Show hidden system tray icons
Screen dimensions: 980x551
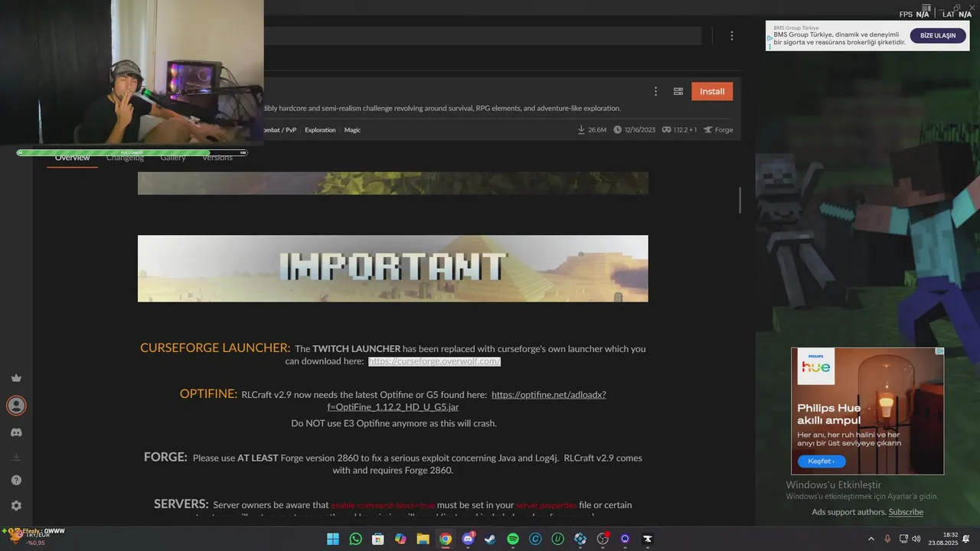[x=871, y=539]
